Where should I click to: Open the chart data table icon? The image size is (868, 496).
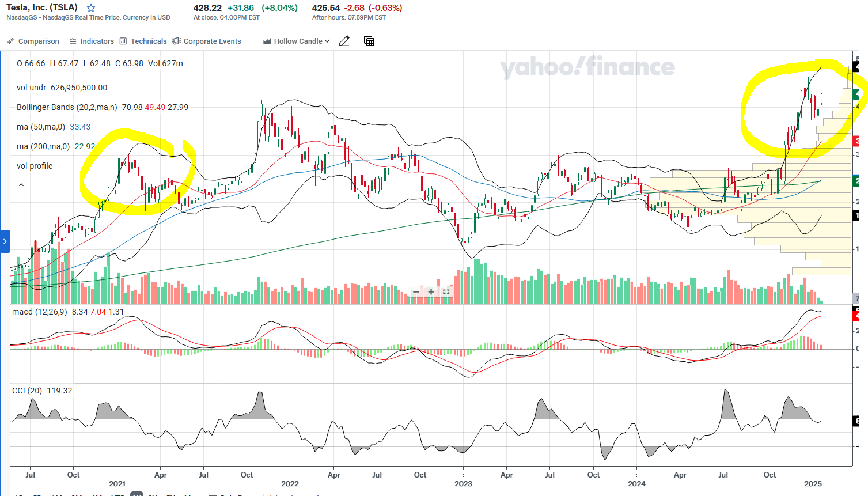pyautogui.click(x=369, y=41)
